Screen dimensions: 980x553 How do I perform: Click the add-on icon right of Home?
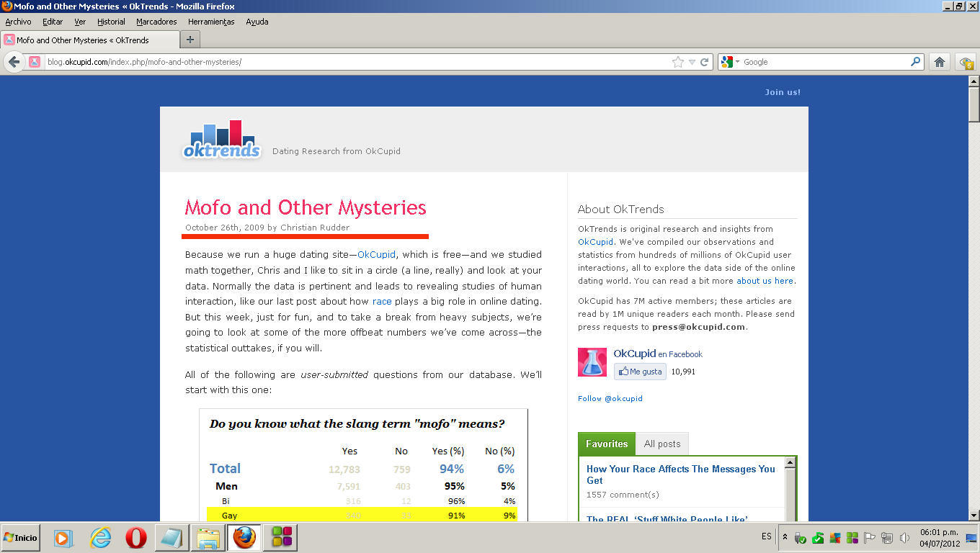click(x=966, y=63)
